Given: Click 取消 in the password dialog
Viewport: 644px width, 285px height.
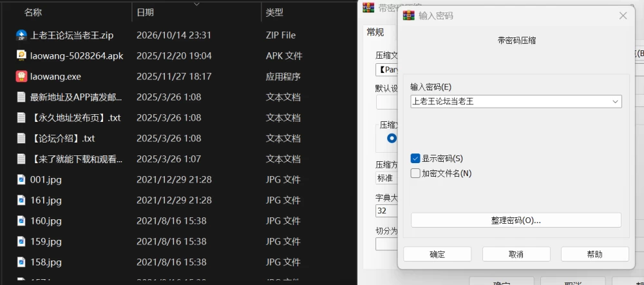Looking at the screenshot, I should (516, 254).
